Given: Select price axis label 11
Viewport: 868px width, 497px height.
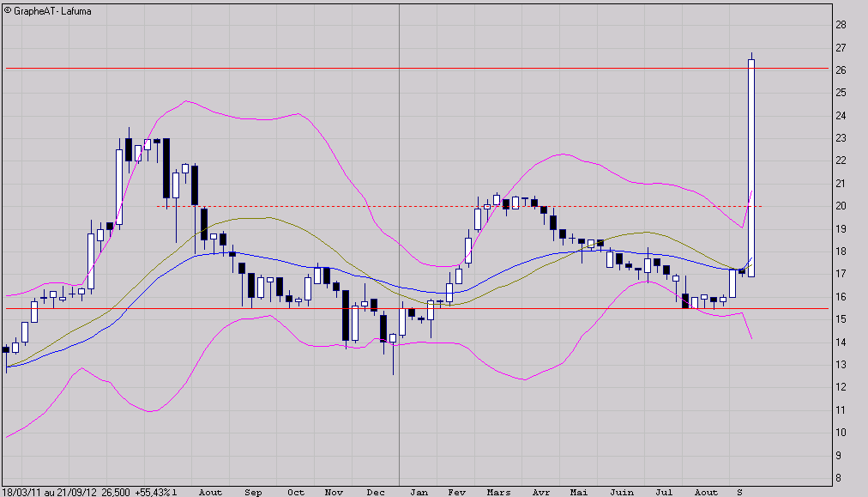Looking at the screenshot, I should click(841, 410).
